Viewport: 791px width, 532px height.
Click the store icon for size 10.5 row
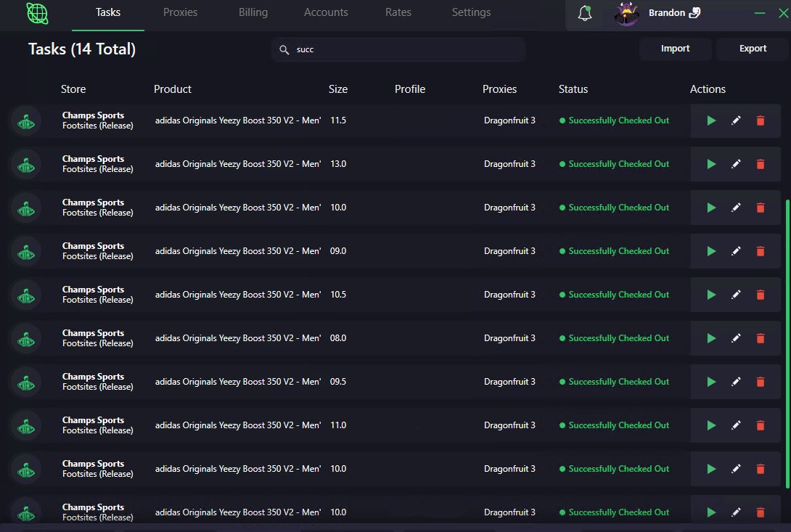(x=26, y=295)
